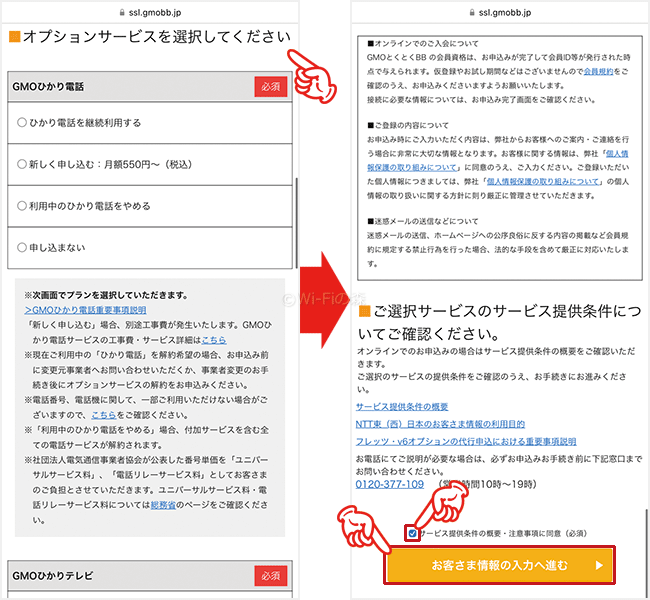Click the '■オンラインでのご入会について' heading

(x=423, y=44)
